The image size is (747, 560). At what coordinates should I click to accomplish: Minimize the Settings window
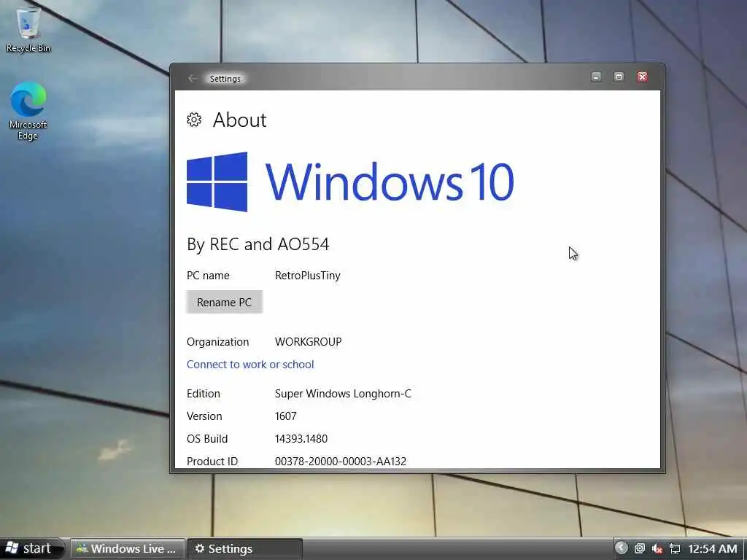pyautogui.click(x=596, y=77)
